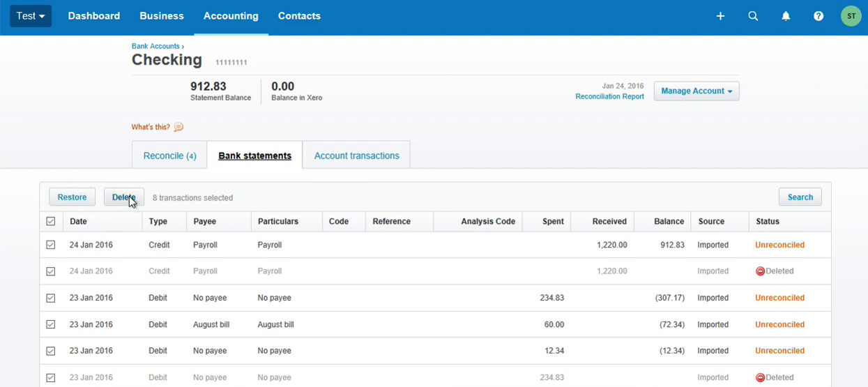Open the Dashboard menu
The width and height of the screenshot is (868, 387).
click(94, 16)
